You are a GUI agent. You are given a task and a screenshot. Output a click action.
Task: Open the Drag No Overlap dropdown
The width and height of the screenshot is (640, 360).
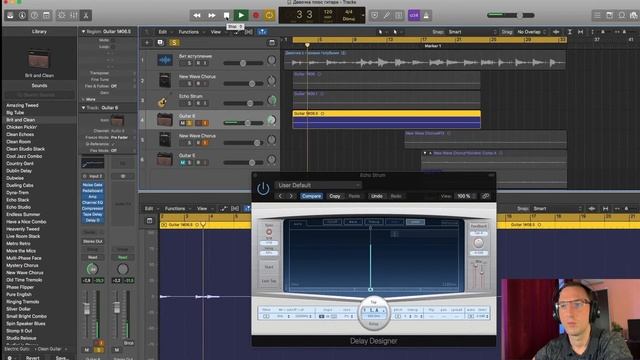[x=531, y=32]
